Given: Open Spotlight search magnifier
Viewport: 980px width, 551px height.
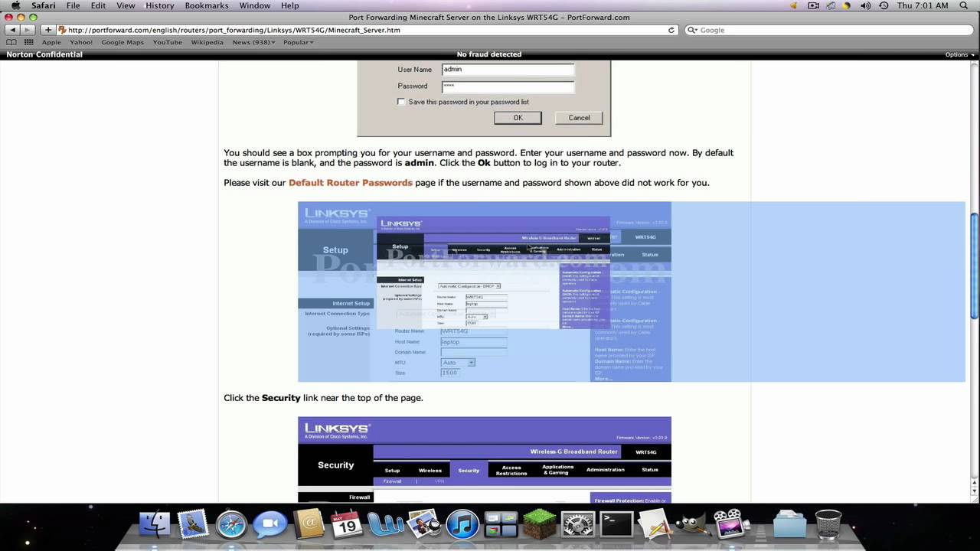Looking at the screenshot, I should pyautogui.click(x=963, y=5).
